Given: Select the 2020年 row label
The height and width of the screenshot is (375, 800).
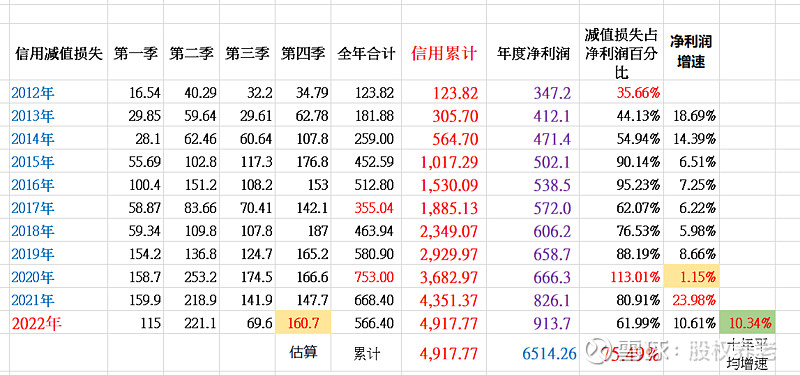Looking at the screenshot, I should (59, 277).
